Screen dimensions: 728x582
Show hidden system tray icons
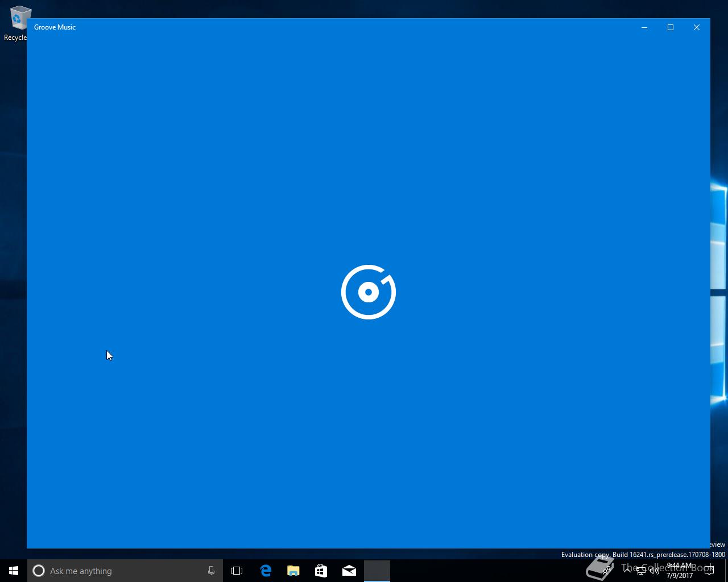[627, 571]
